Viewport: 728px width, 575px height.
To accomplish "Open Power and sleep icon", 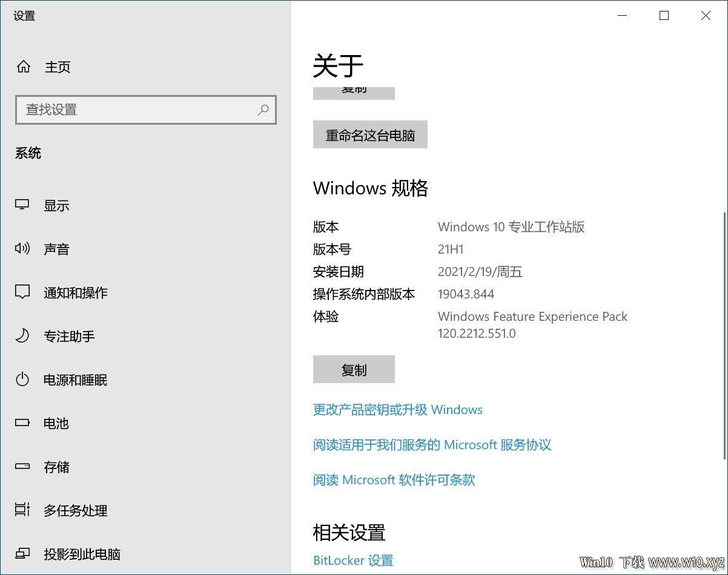I will point(22,379).
